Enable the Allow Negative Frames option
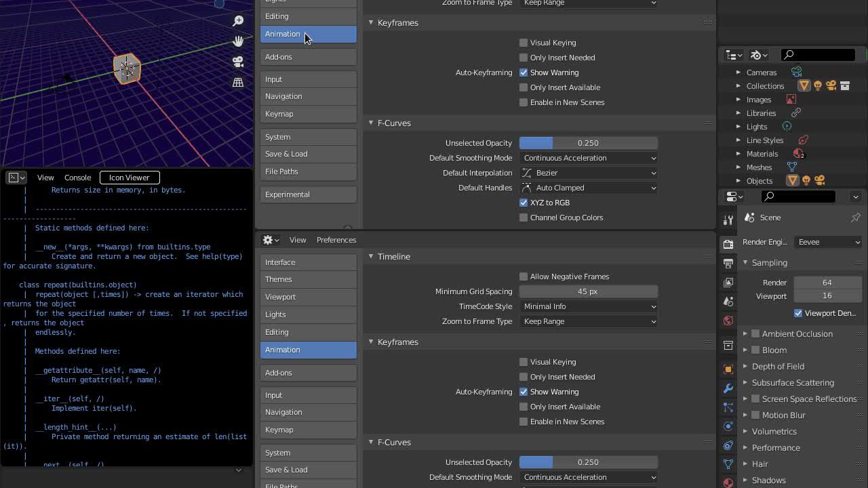 click(x=524, y=277)
